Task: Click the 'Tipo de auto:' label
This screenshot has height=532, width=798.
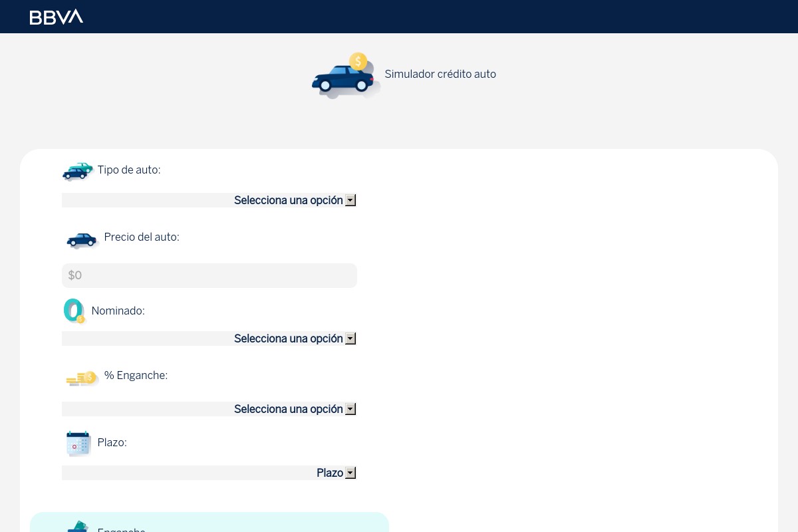Action: 129,170
